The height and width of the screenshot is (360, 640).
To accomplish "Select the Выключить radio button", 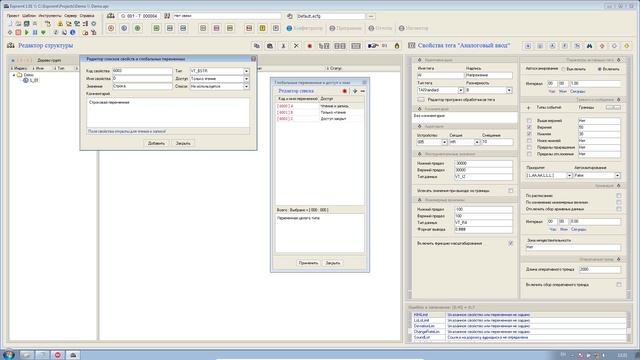I will coord(564,69).
